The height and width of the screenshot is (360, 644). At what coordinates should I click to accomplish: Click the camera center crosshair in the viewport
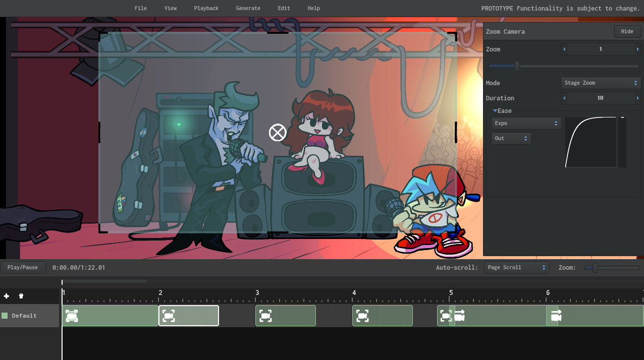click(x=278, y=133)
